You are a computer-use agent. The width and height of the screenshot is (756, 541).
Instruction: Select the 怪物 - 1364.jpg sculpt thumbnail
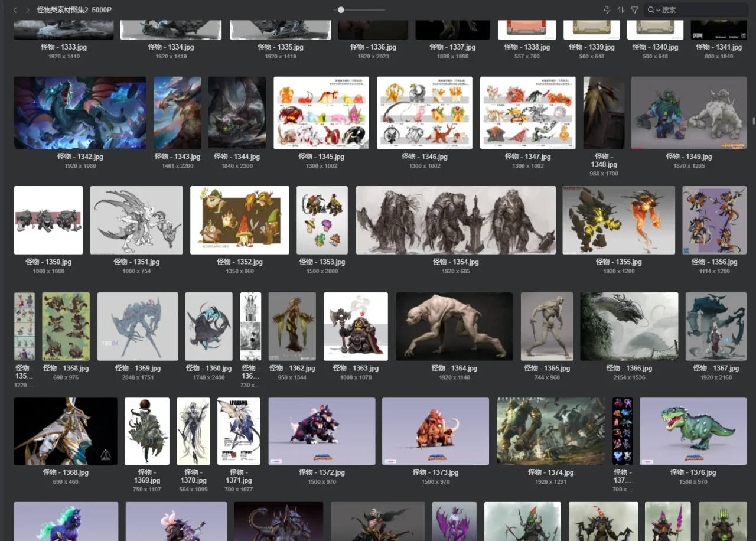[x=454, y=327]
